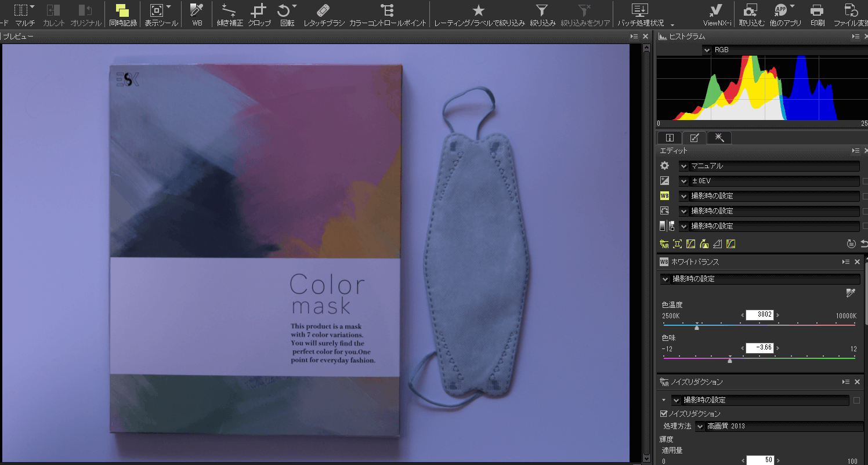Open the noise reduction NR tool icon
The width and height of the screenshot is (868, 465).
(x=665, y=244)
